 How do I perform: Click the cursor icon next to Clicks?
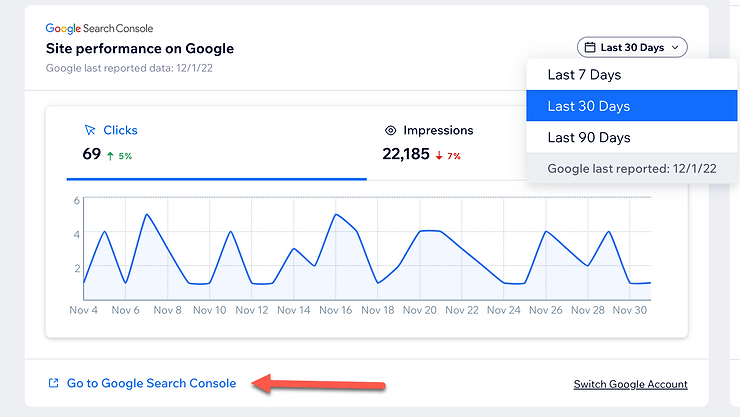[x=90, y=130]
